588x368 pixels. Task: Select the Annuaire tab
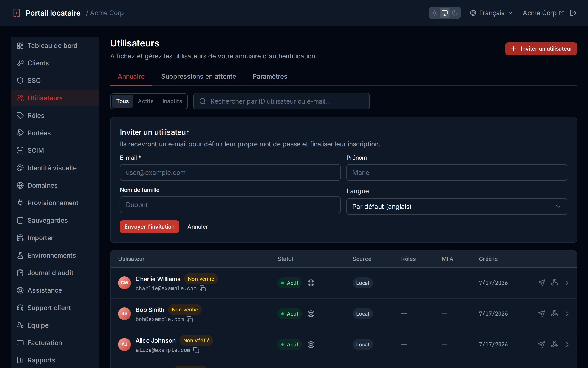(131, 76)
